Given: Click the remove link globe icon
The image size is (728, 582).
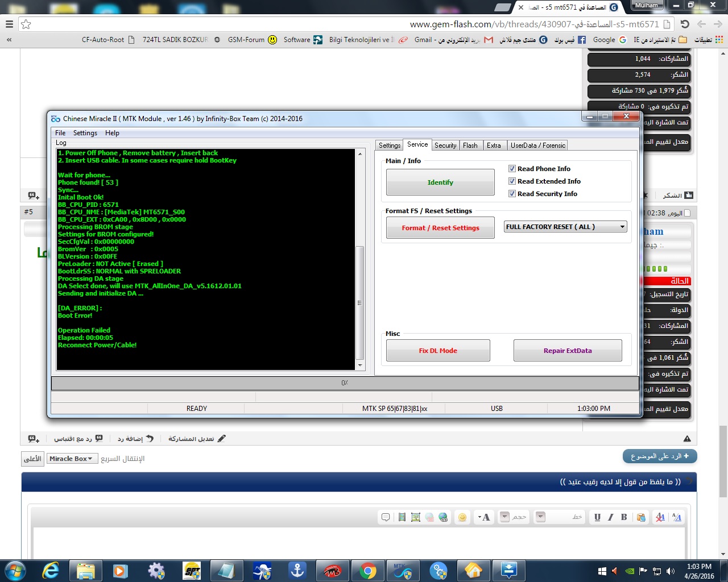Looking at the screenshot, I should 429,517.
